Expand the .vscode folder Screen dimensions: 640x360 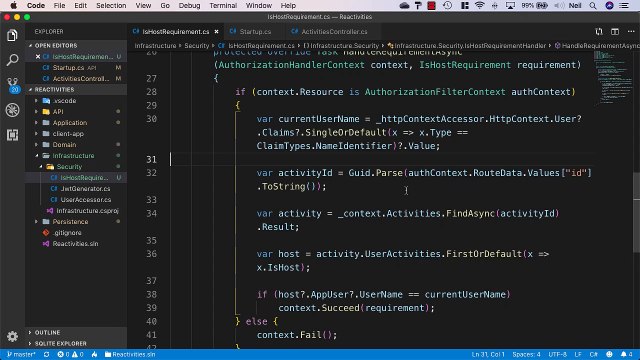pyautogui.click(x=76, y=100)
